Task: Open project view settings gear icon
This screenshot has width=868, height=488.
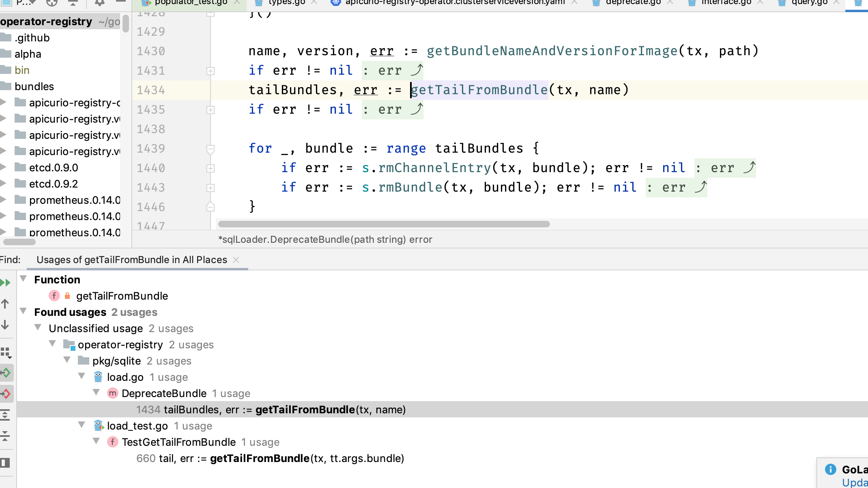Action: coord(99,3)
